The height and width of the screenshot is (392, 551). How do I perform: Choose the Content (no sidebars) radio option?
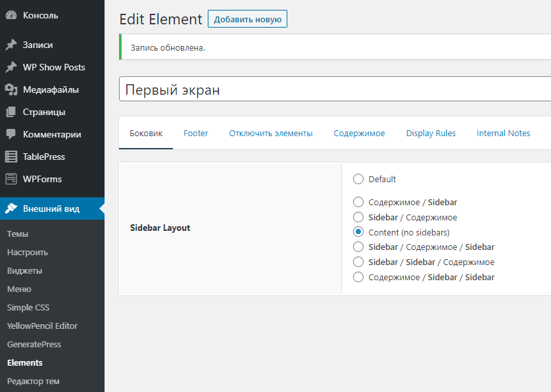pyautogui.click(x=358, y=232)
